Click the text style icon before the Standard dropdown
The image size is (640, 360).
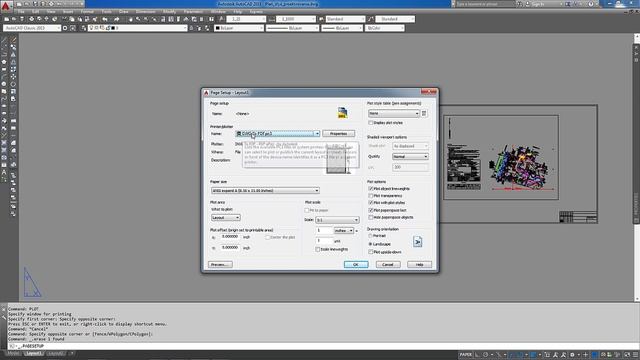(321, 19)
